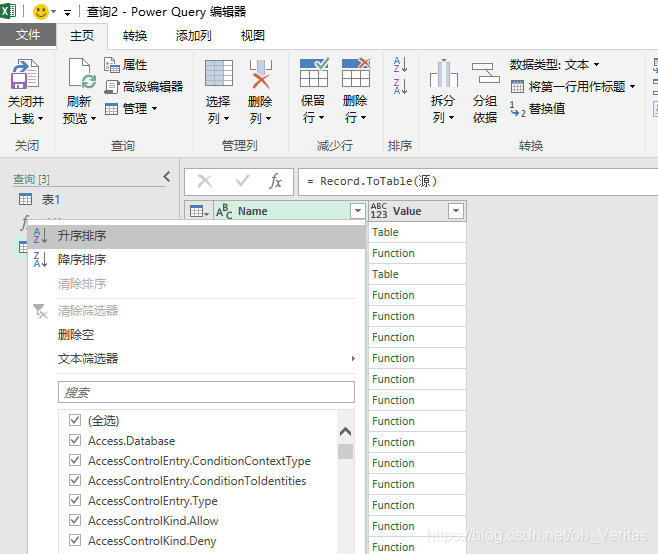Click Replace Values (替换值)
This screenshot has width=658, height=554.
pos(538,109)
